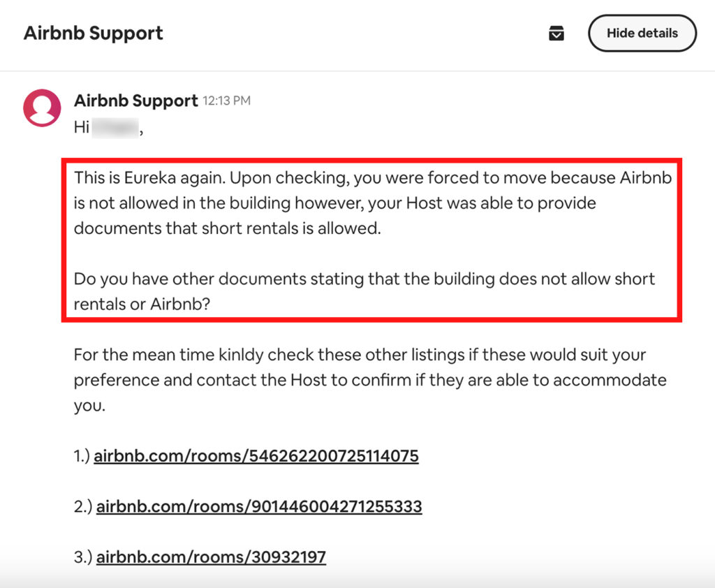715x588 pixels.
Task: Click the "3.)" list number
Action: pos(83,557)
